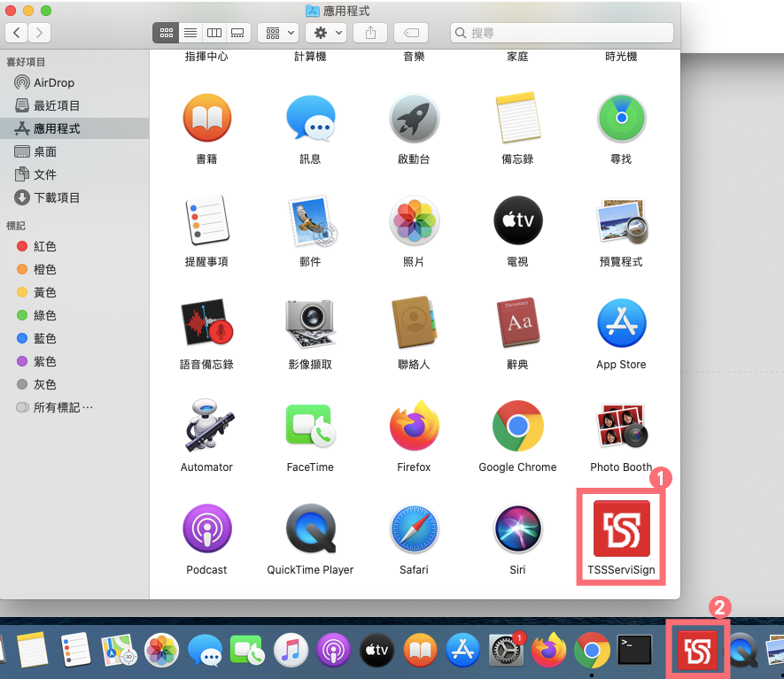Launch TSSServiSign from the Dock
The width and height of the screenshot is (784, 679).
pos(697,651)
